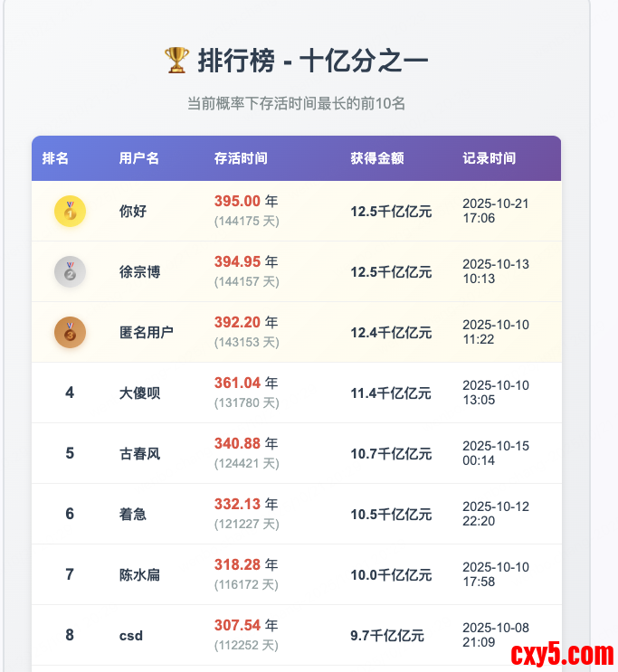Click username 大傻呗 in rank 4
Screen dimensions: 618x672
click(x=140, y=393)
